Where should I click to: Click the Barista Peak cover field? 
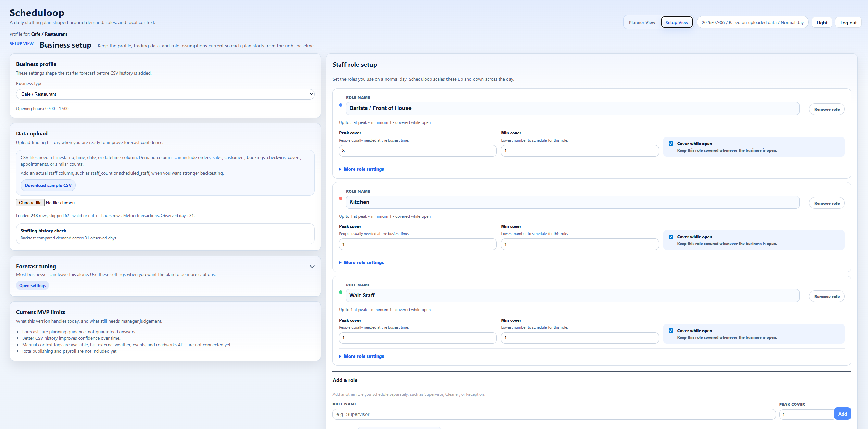[417, 151]
